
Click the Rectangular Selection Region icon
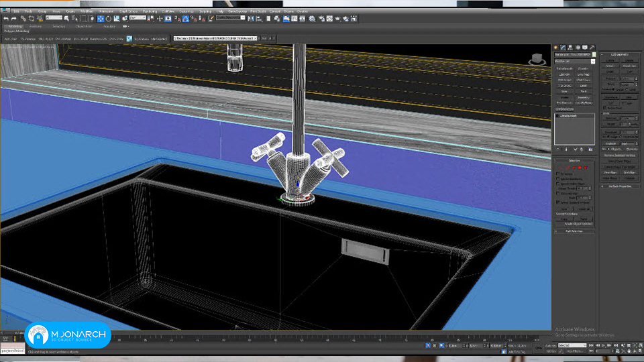tap(83, 19)
